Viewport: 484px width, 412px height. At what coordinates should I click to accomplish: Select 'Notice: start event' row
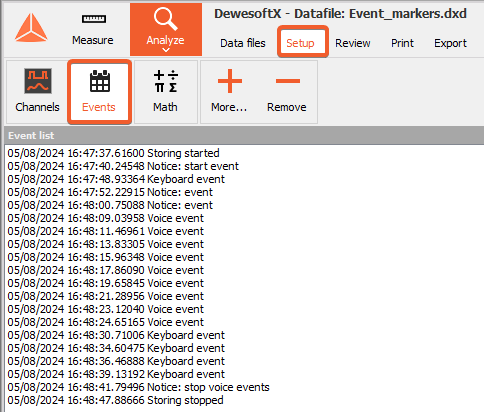tap(123, 166)
